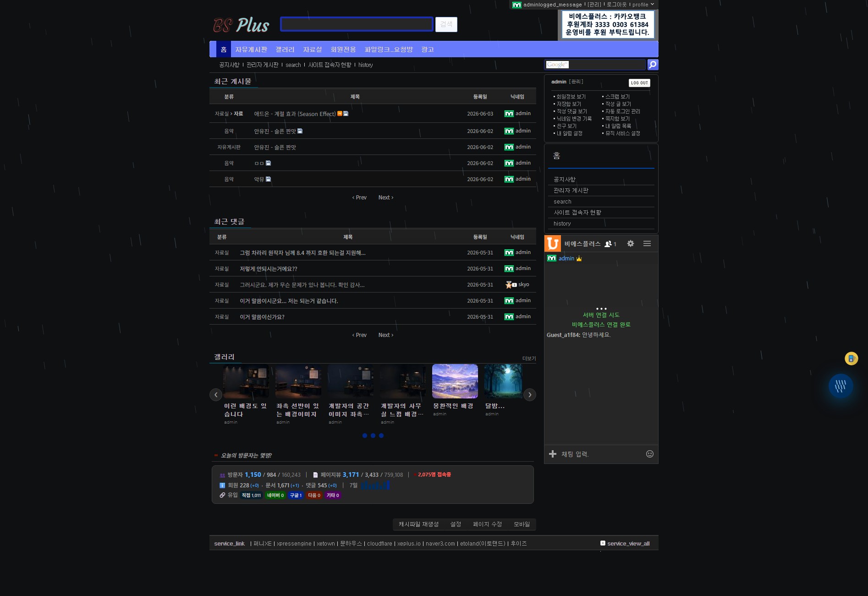Click 더보기 in the gallery section

click(x=529, y=359)
